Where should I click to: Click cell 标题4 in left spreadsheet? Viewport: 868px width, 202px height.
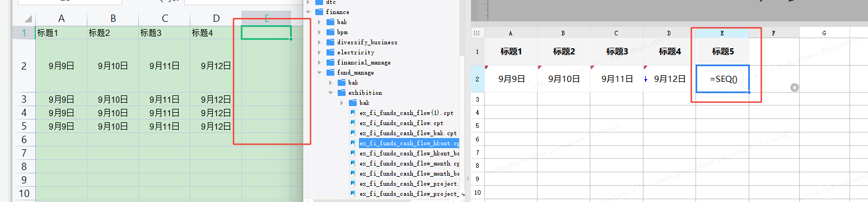coord(216,33)
